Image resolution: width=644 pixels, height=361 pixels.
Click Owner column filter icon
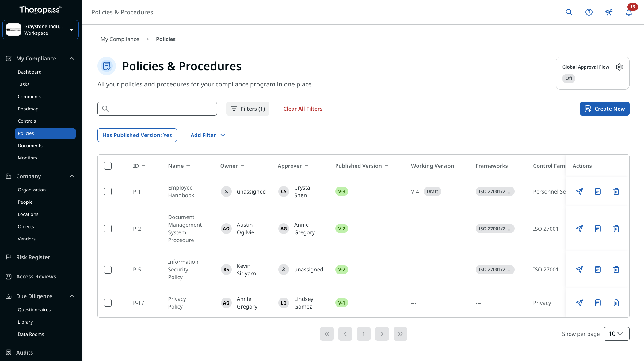tap(242, 166)
